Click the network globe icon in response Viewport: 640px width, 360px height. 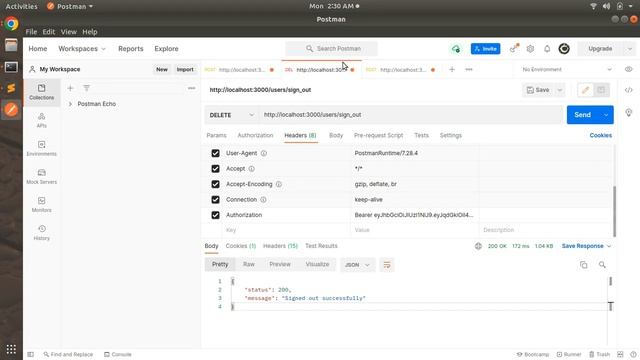pyautogui.click(x=478, y=246)
